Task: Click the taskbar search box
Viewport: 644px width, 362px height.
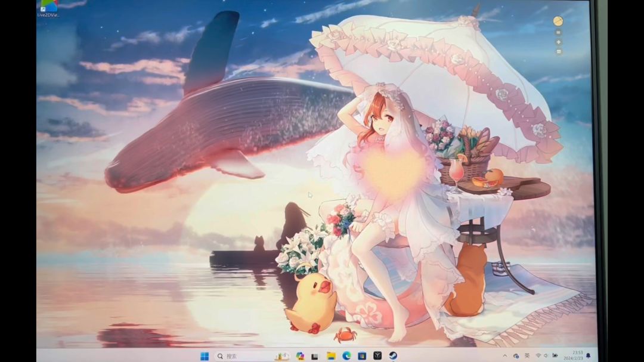Action: pos(239,356)
